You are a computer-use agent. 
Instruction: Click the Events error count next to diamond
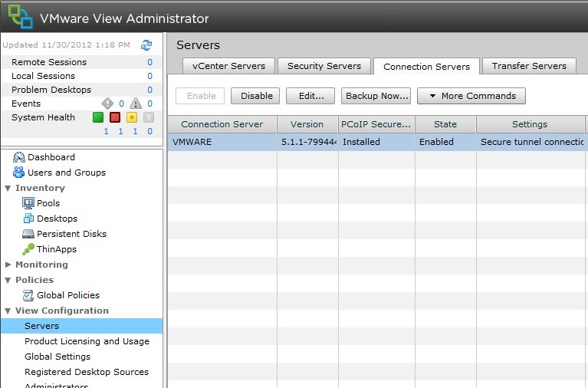pyautogui.click(x=121, y=104)
